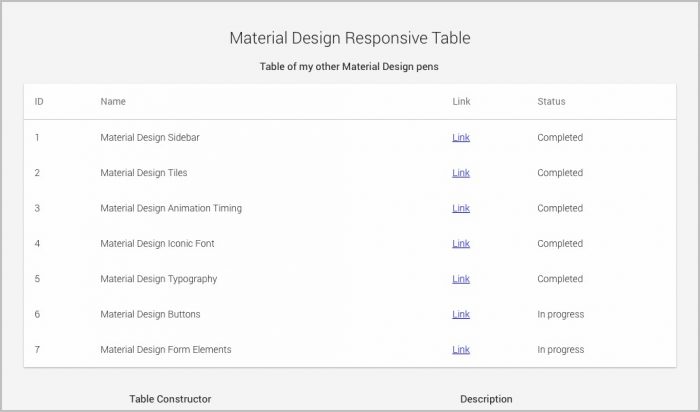Image resolution: width=700 pixels, height=412 pixels.
Task: Select the Material Design Typography name cell
Action: pyautogui.click(x=158, y=279)
